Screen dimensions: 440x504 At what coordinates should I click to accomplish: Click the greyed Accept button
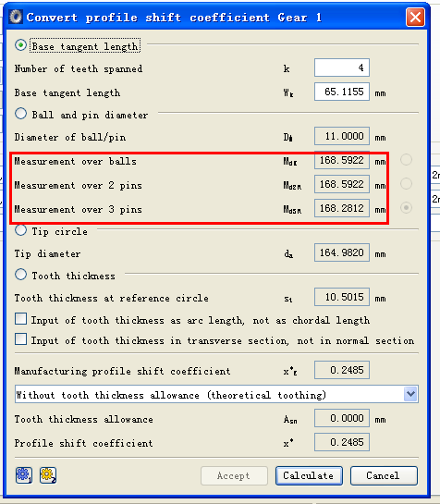[234, 475]
